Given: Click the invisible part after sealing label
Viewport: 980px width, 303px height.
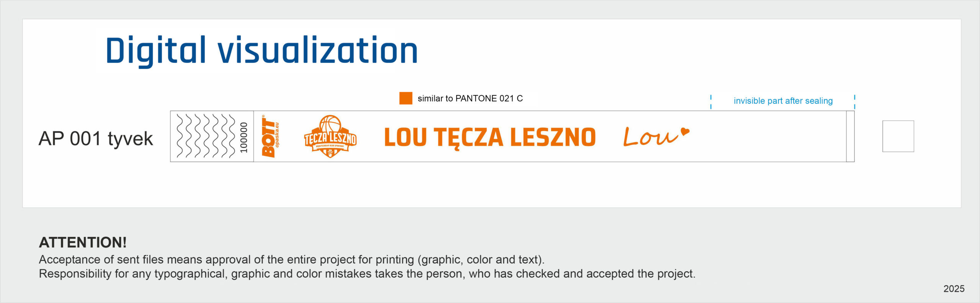Looking at the screenshot, I should [783, 101].
